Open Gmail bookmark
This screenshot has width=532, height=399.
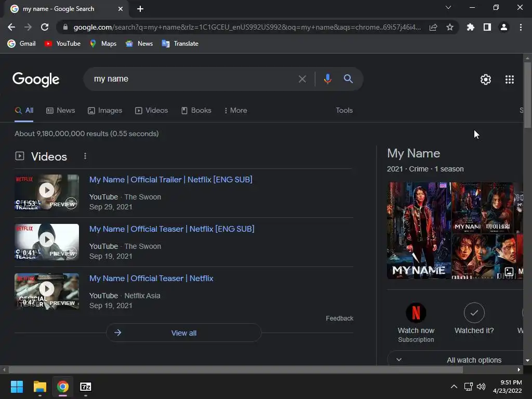click(22, 44)
